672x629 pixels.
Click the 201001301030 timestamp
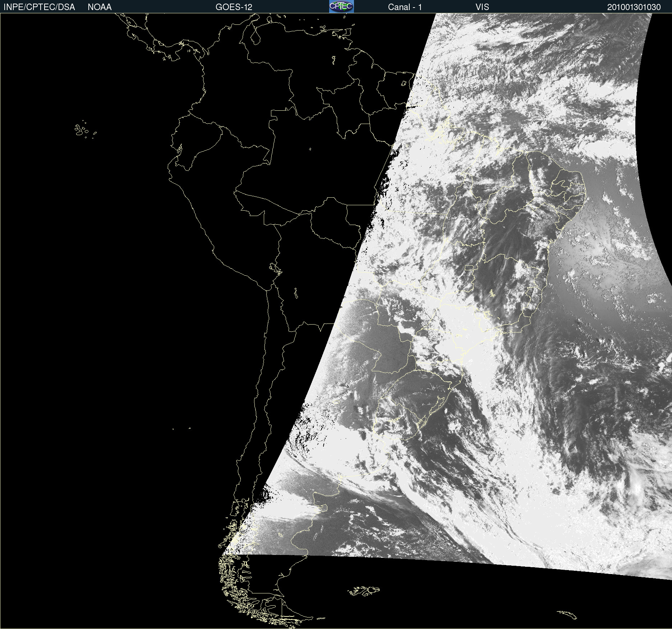[x=634, y=7]
